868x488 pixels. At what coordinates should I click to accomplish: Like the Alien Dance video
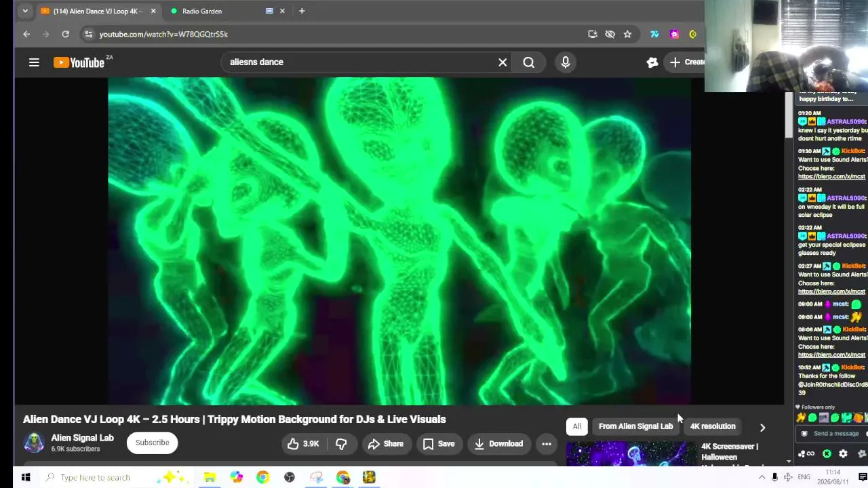302,444
